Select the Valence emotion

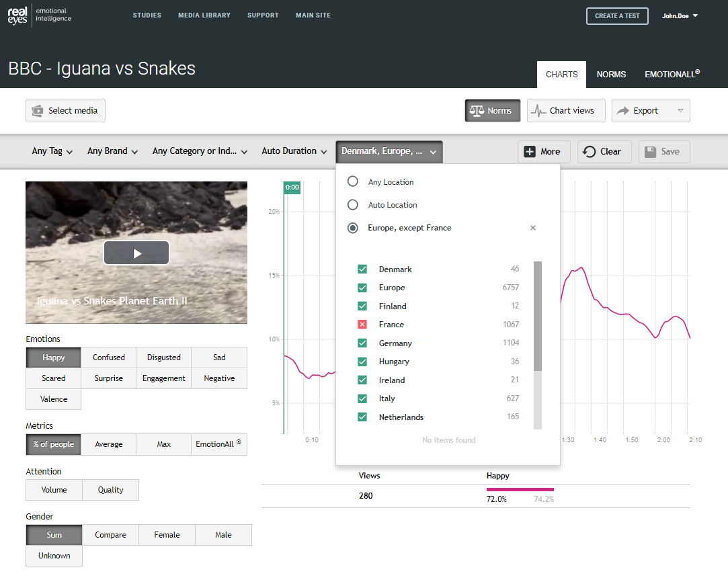click(x=53, y=399)
